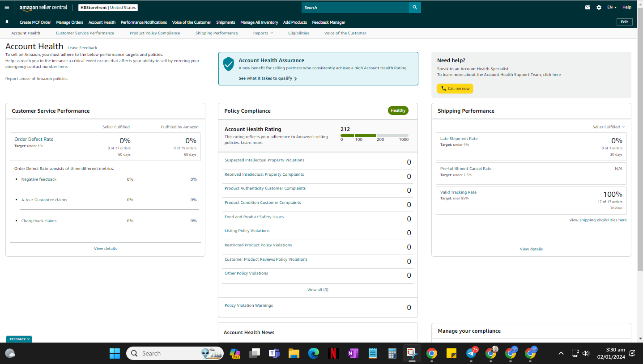Viewport: 643px width, 364px height.
Task: Open Calculator from the taskbar
Action: (x=392, y=353)
